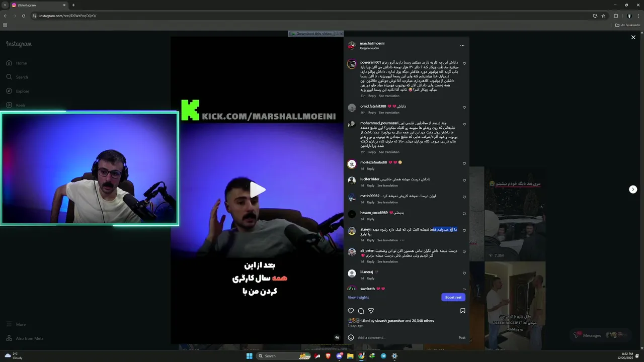Open Also from Meta in sidebar
The height and width of the screenshot is (362, 644).
coord(25,338)
